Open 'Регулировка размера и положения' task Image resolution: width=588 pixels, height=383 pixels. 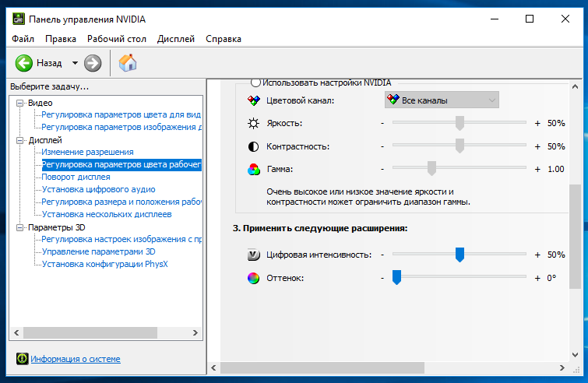coord(121,202)
